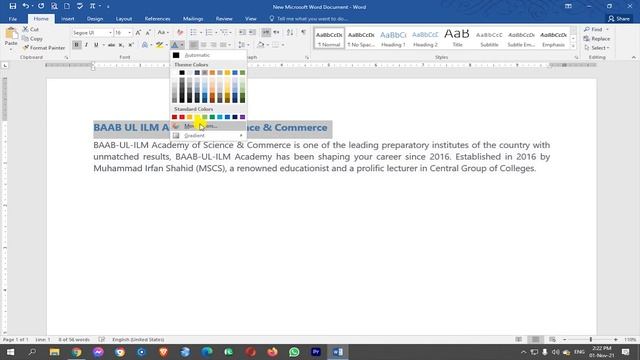Image resolution: width=640 pixels, height=360 pixels.
Task: Apply Subscript formatting
Action: 121,45
